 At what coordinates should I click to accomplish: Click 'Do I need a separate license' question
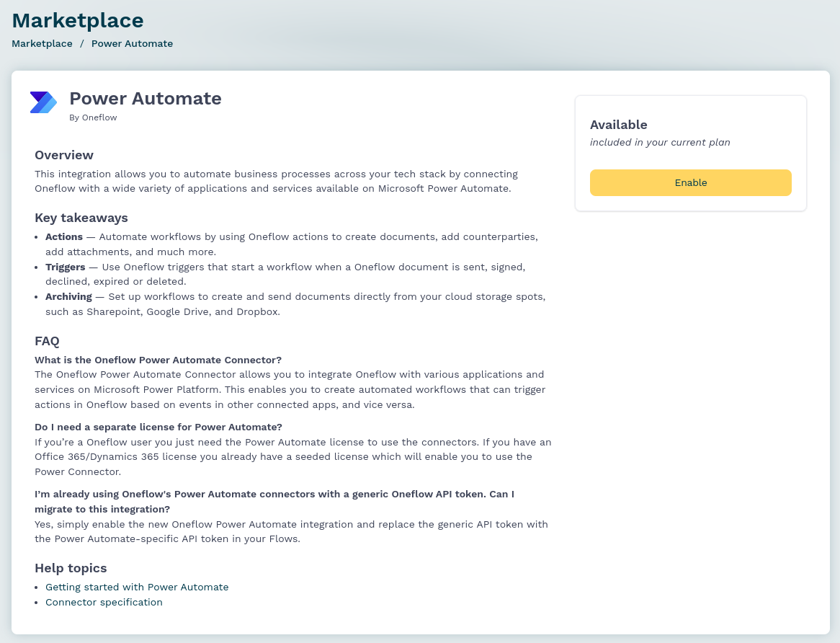point(158,427)
